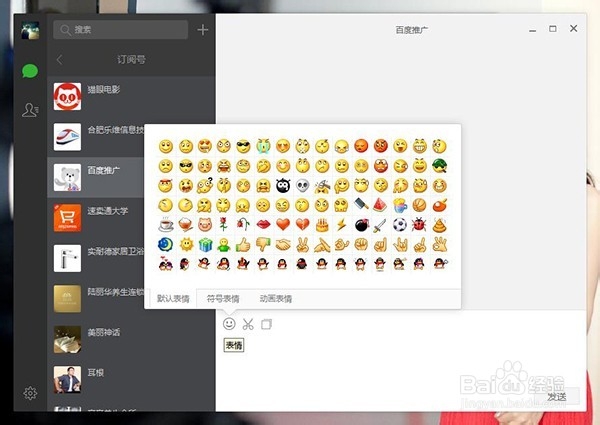Insert the blue moon emoji
The height and width of the screenshot is (425, 600).
click(x=165, y=244)
